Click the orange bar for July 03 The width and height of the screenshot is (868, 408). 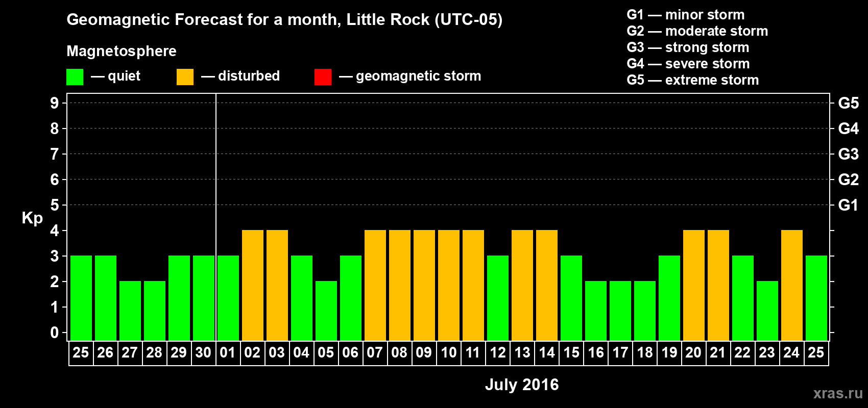point(277,285)
